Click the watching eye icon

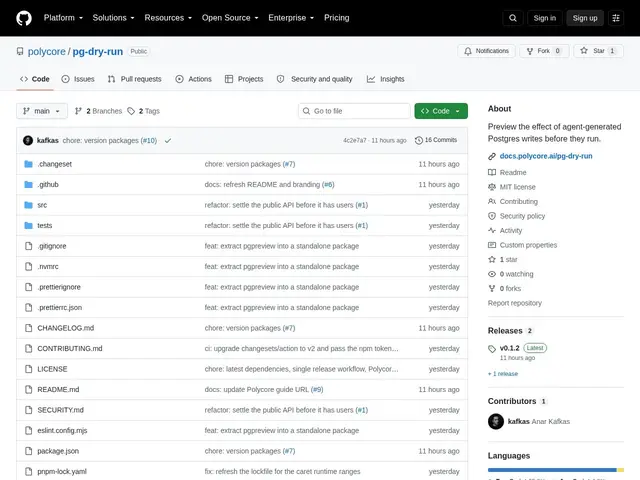492,274
